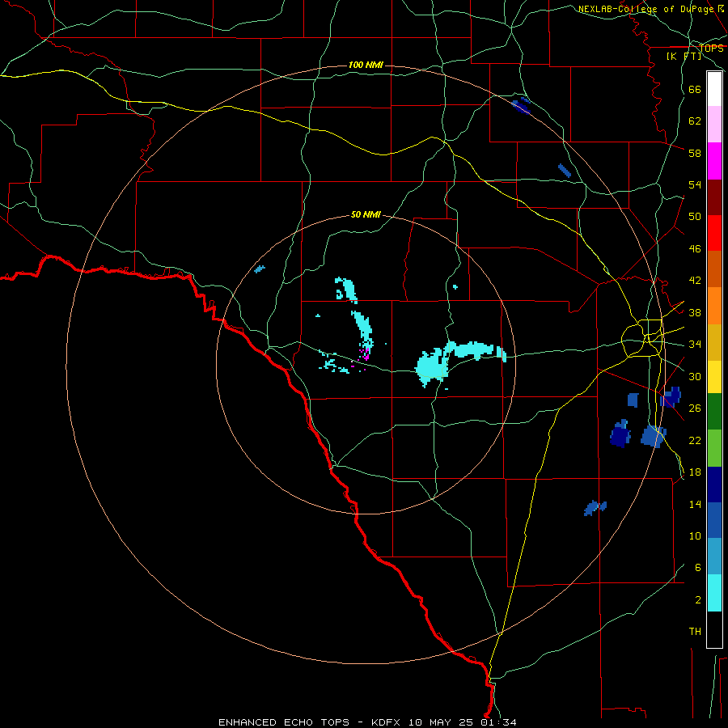
Task: Click the ENHANCED ECHO TOPS caption text
Action: [284, 722]
